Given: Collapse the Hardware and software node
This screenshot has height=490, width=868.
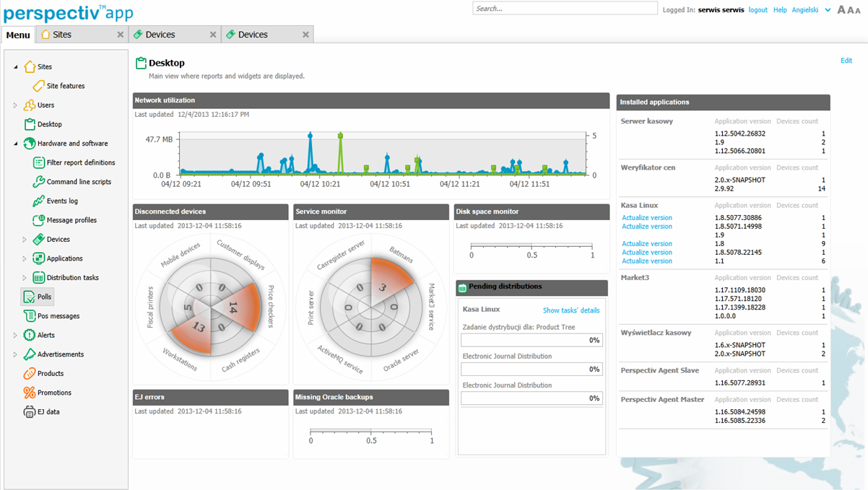Looking at the screenshot, I should coord(15,144).
